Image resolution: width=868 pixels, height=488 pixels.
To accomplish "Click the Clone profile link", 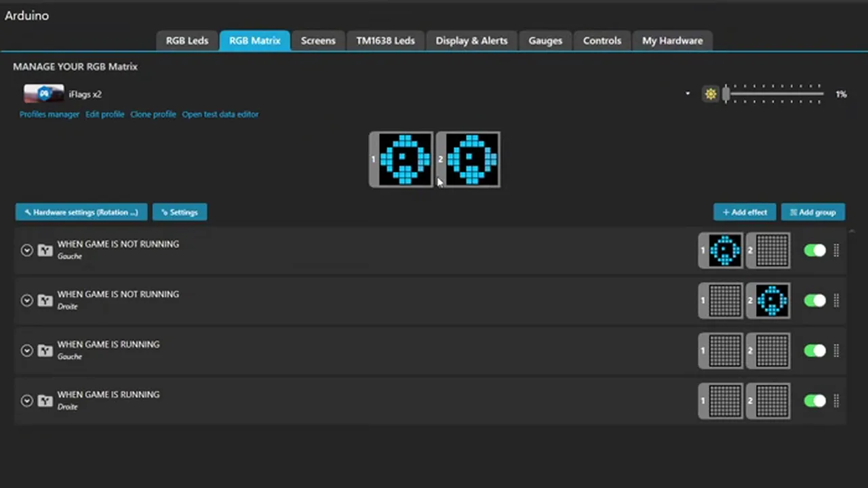I will (x=153, y=115).
